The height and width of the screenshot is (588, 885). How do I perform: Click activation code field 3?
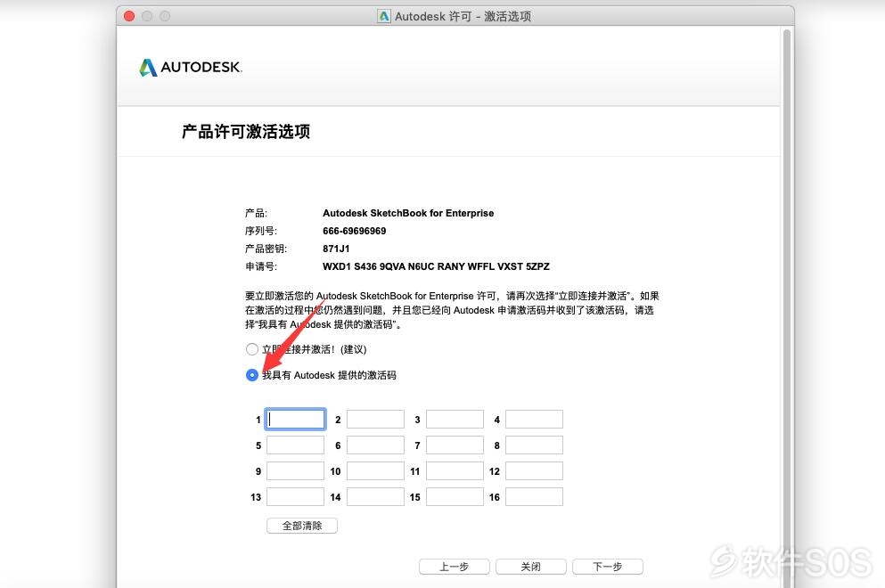tap(455, 420)
